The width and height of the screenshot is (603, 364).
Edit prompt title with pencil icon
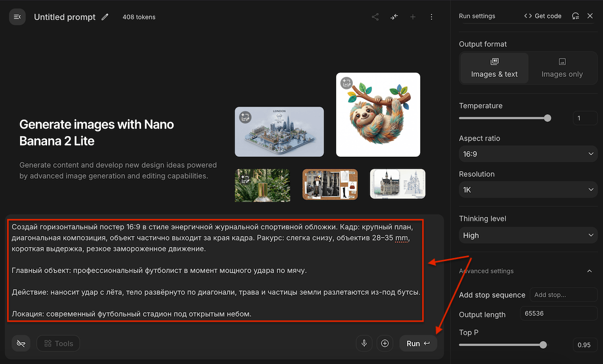105,17
